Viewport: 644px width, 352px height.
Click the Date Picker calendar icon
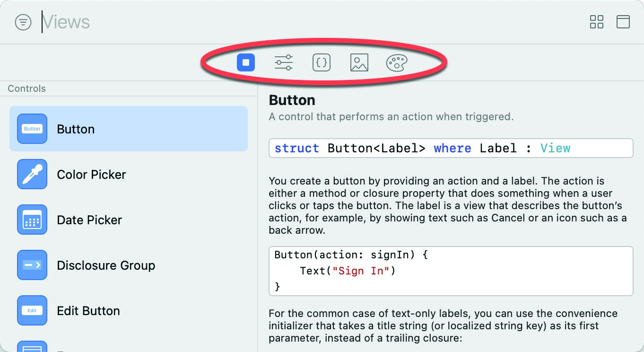32,220
